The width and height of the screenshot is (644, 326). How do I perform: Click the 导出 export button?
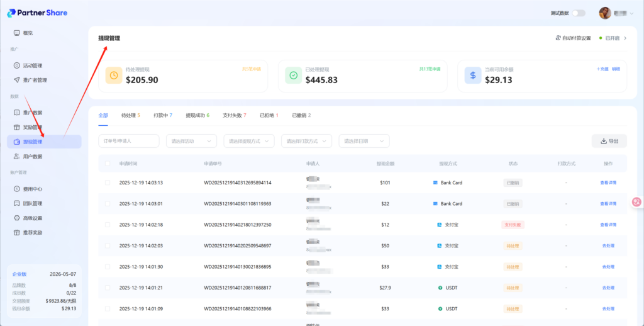tap(609, 141)
